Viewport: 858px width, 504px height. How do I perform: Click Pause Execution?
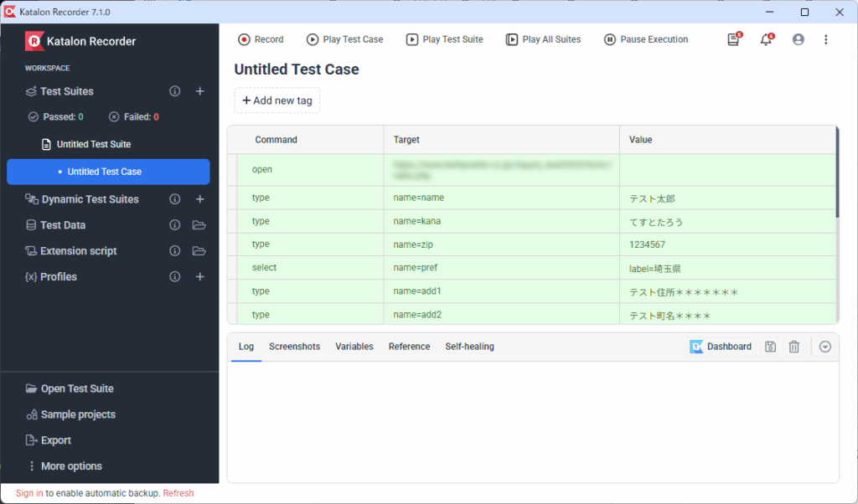646,39
